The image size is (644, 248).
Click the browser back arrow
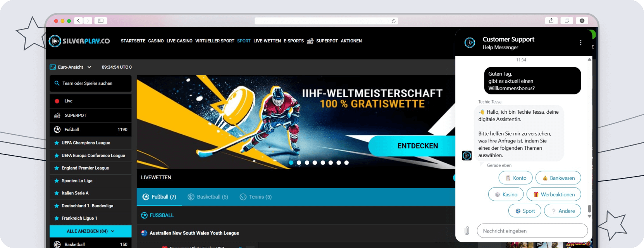point(78,21)
